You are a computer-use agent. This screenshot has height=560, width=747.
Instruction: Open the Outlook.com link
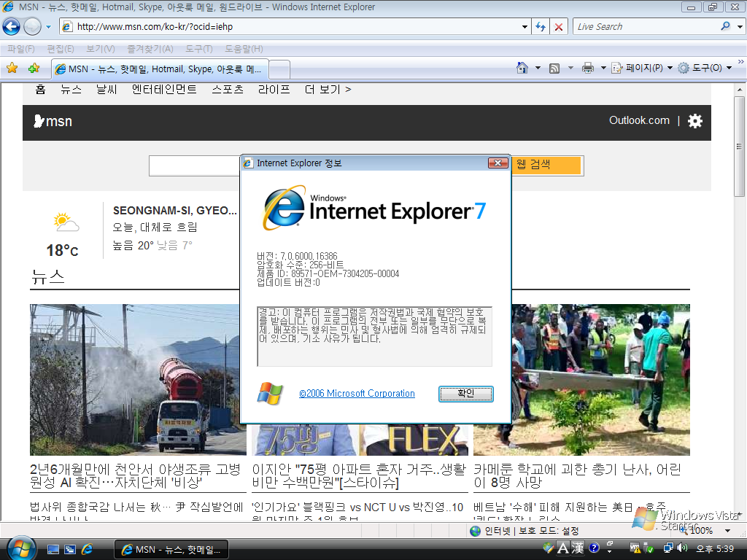tap(639, 120)
